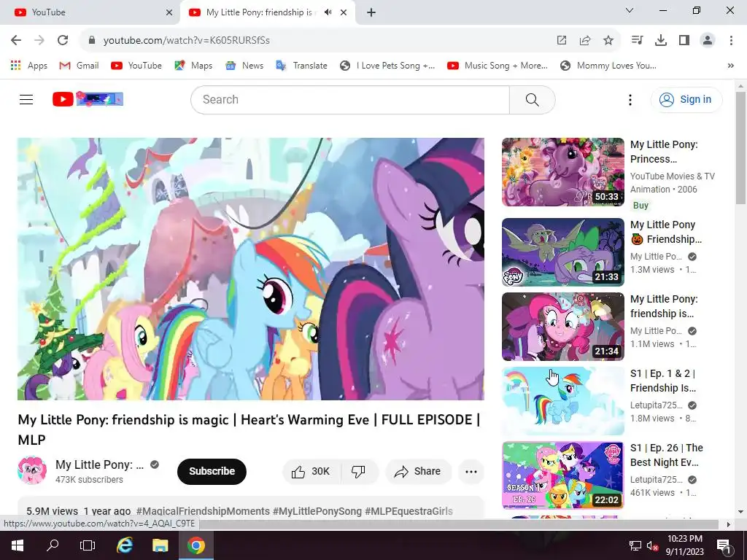Screen dimensions: 747x560
Task: Bookmark this tab with the star icon
Action: point(608,41)
